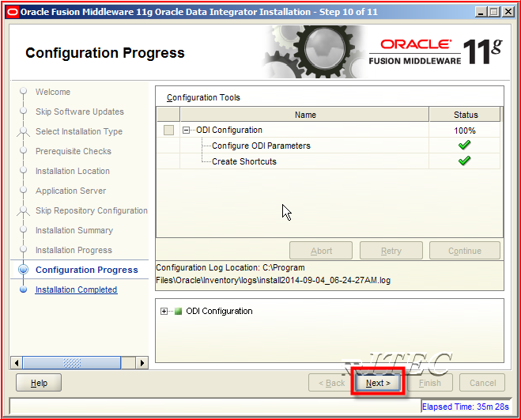Click green checkmark for Create Shortcuts

coord(464,161)
